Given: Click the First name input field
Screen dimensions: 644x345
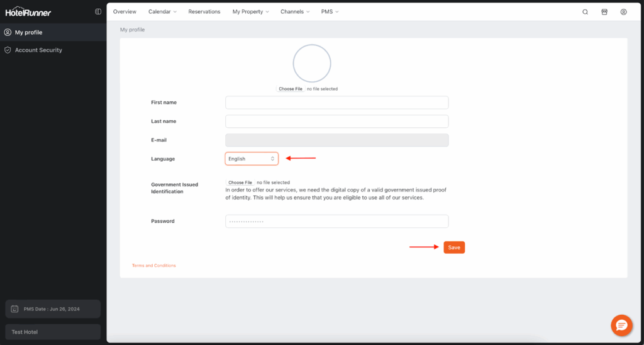Looking at the screenshot, I should point(336,103).
